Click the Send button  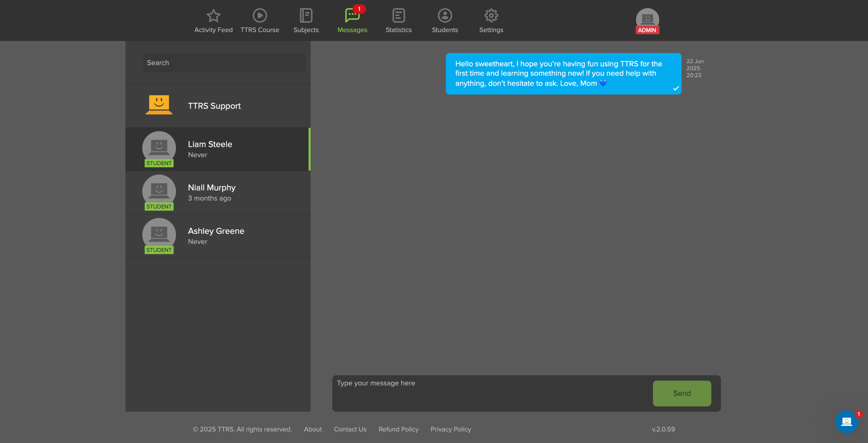tap(682, 393)
